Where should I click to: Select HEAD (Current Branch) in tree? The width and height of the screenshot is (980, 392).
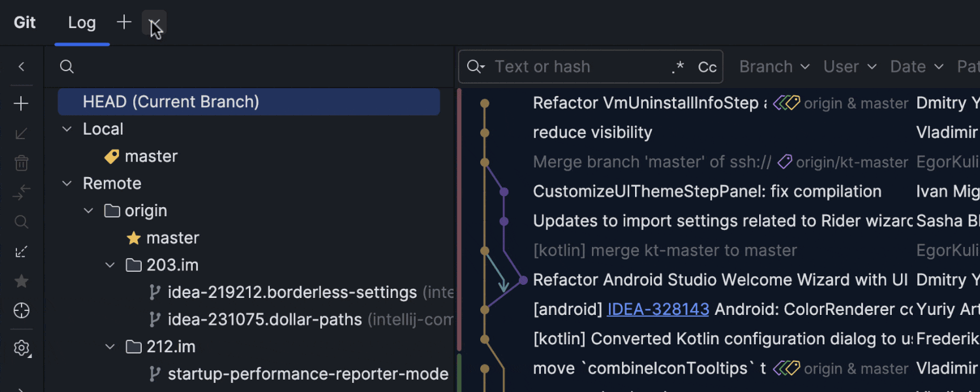point(171,102)
